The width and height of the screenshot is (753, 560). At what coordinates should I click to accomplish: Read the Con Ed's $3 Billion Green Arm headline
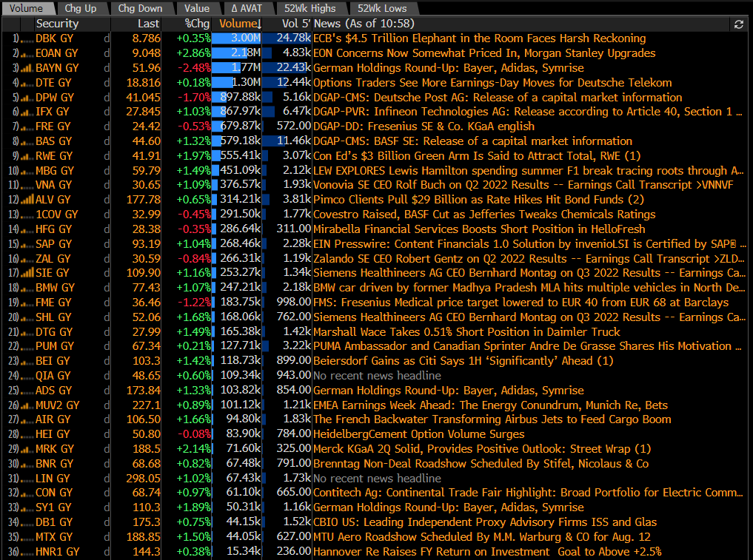point(477,156)
